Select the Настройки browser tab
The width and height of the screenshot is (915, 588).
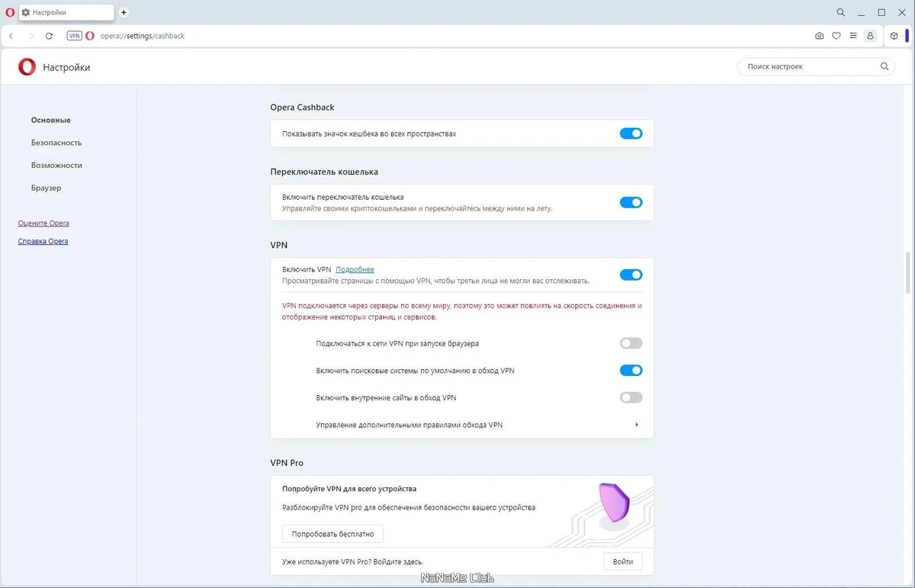[x=66, y=12]
